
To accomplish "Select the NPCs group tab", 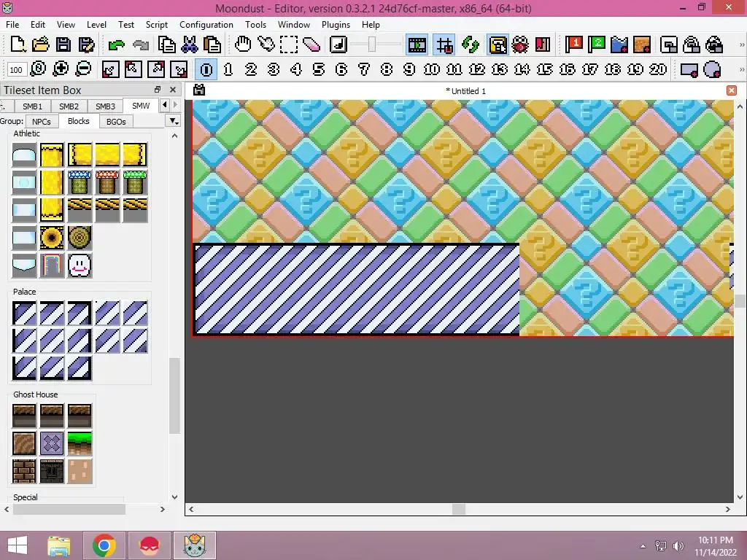I will coord(42,122).
